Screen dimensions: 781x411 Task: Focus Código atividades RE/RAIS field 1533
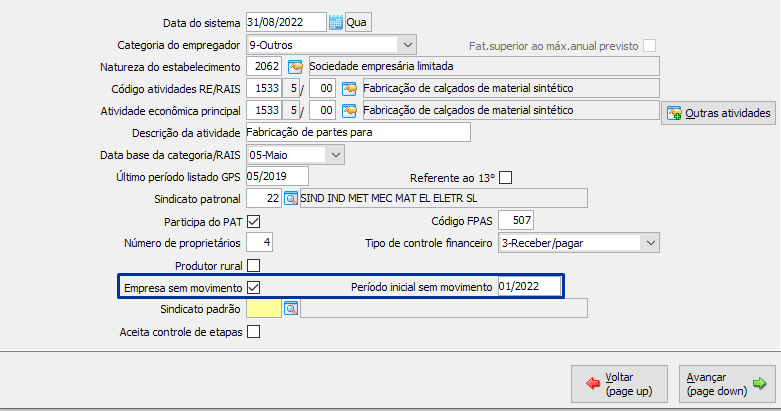pyautogui.click(x=264, y=89)
